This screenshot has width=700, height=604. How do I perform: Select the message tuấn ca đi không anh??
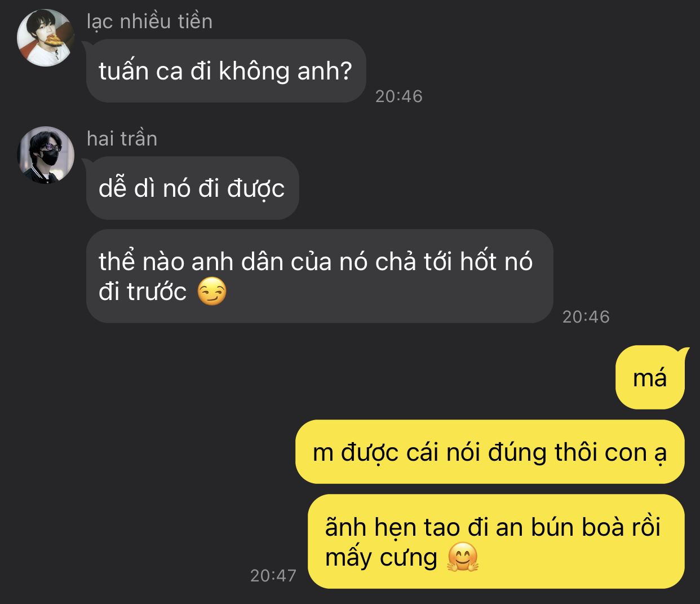(x=226, y=71)
